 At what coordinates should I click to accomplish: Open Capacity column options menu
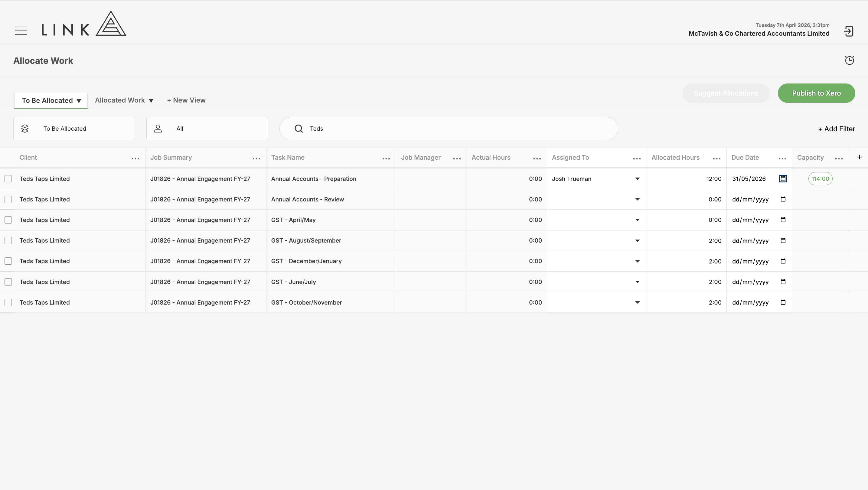tap(839, 159)
